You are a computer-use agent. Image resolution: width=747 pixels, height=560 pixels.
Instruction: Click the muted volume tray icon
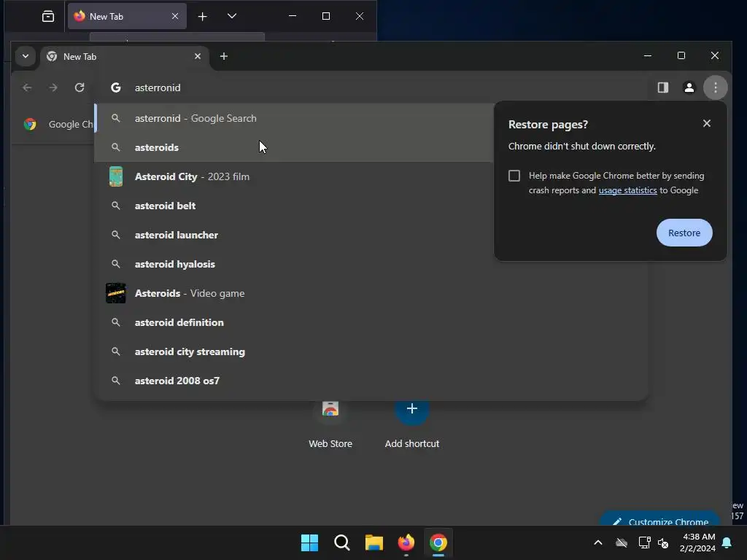[663, 542]
